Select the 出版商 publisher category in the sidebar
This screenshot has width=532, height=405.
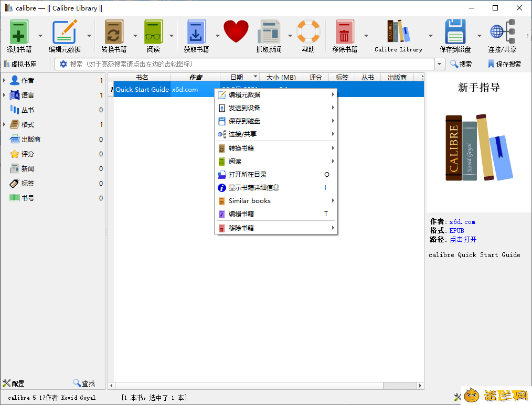pos(56,139)
